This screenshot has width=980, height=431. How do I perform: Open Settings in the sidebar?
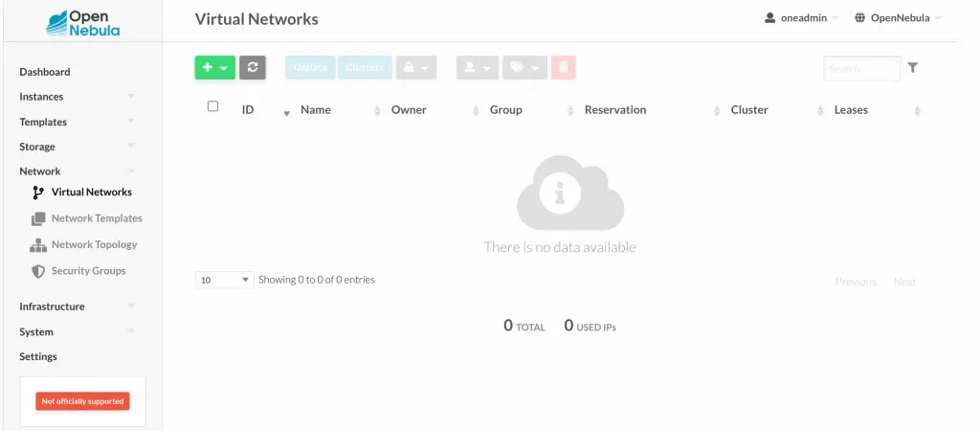coord(38,356)
